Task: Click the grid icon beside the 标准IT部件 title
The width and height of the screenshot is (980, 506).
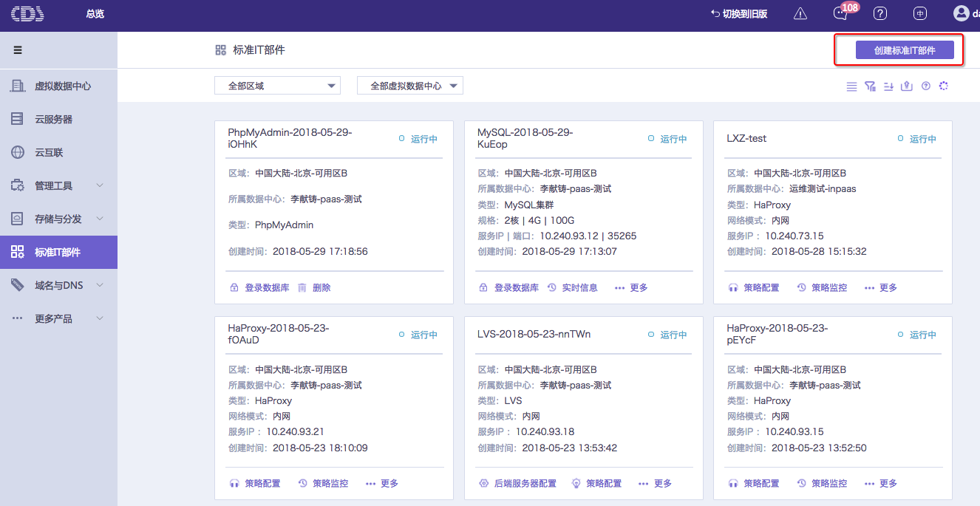Action: 220,50
